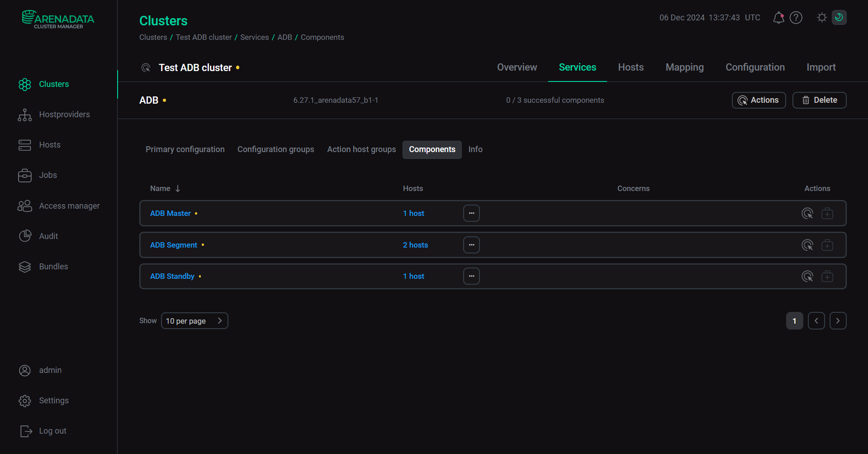Click the 0 / 3 successful components text
This screenshot has height=454, width=868.
pos(555,100)
